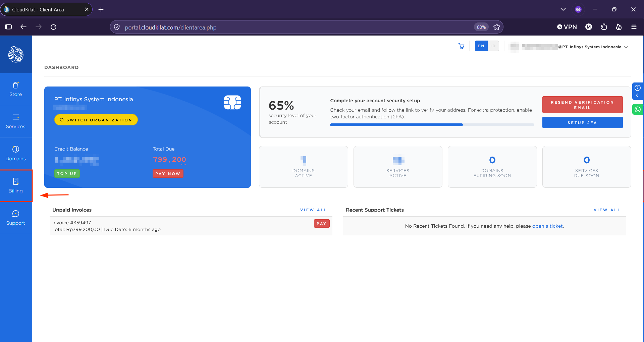Image resolution: width=644 pixels, height=342 pixels.
Task: Switch language to ID
Action: (493, 46)
